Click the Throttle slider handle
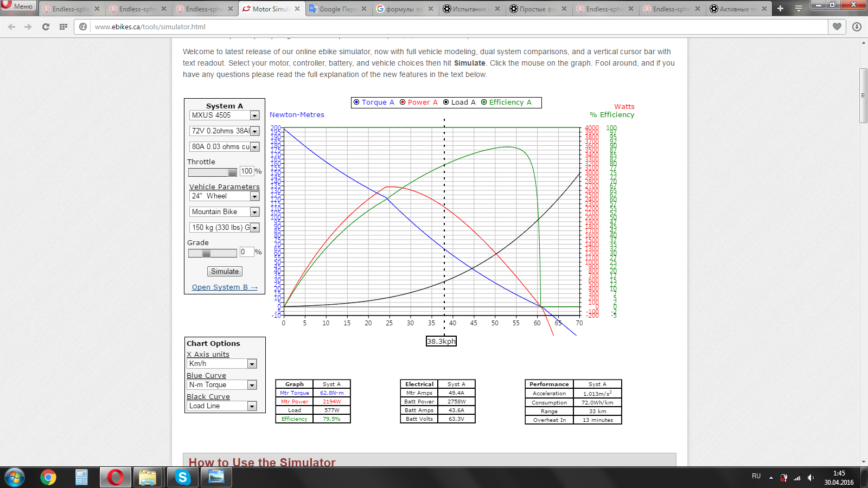Screen dimensions: 868x488 tap(232, 172)
